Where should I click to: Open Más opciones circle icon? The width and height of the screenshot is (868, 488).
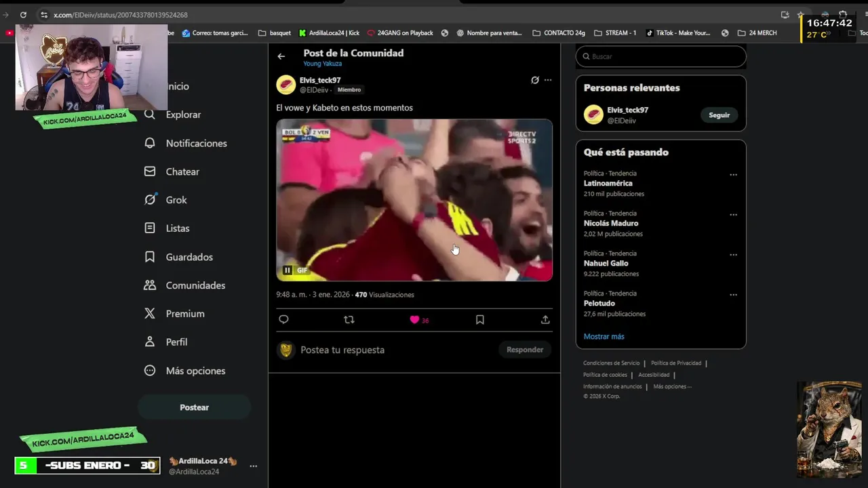tap(150, 371)
